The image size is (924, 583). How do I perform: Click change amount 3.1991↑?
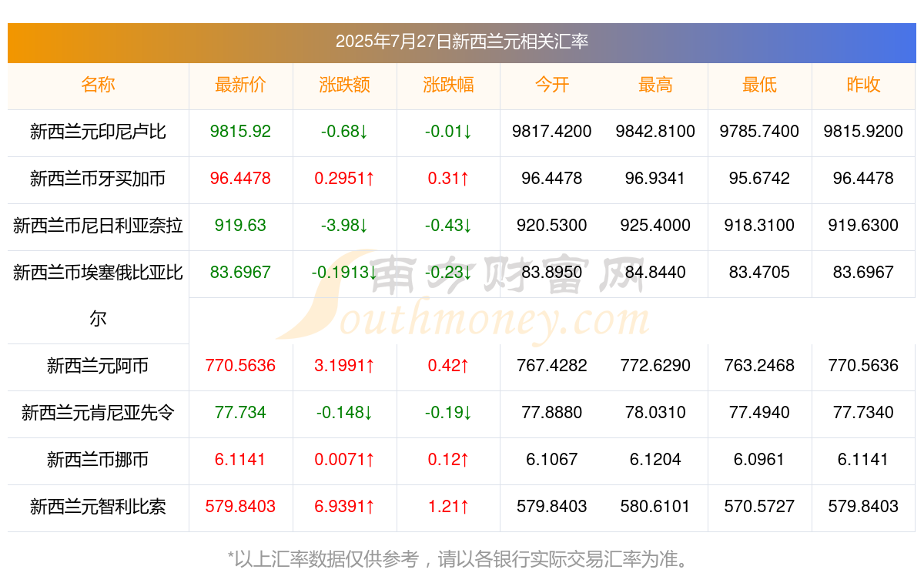tap(344, 366)
